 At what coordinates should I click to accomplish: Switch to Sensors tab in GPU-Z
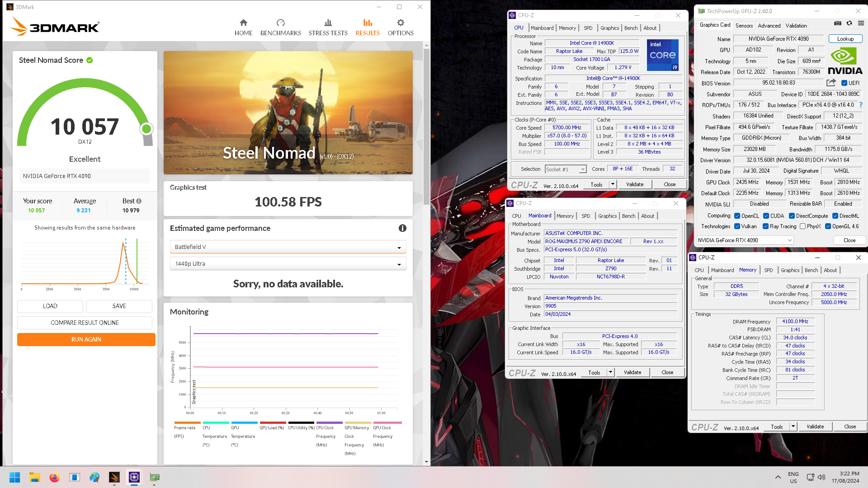744,26
